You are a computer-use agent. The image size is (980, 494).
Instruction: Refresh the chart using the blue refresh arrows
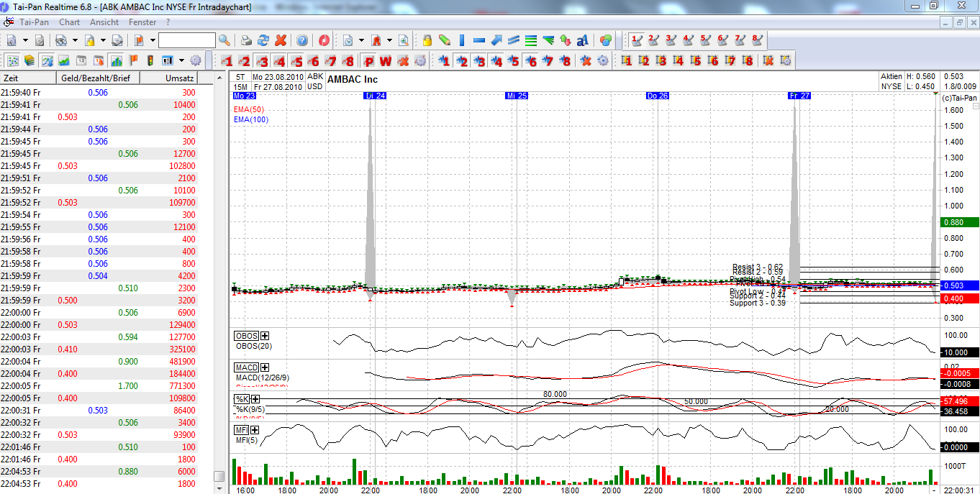263,40
